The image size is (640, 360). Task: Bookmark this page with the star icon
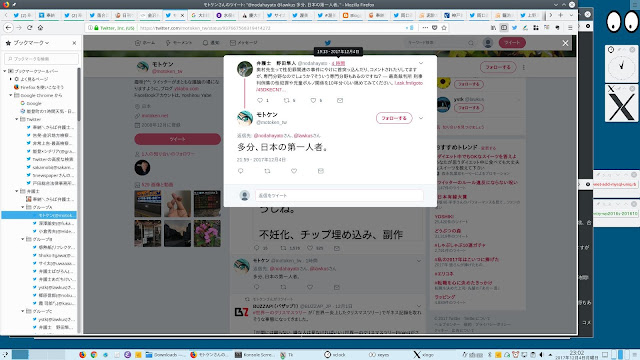coord(444,27)
